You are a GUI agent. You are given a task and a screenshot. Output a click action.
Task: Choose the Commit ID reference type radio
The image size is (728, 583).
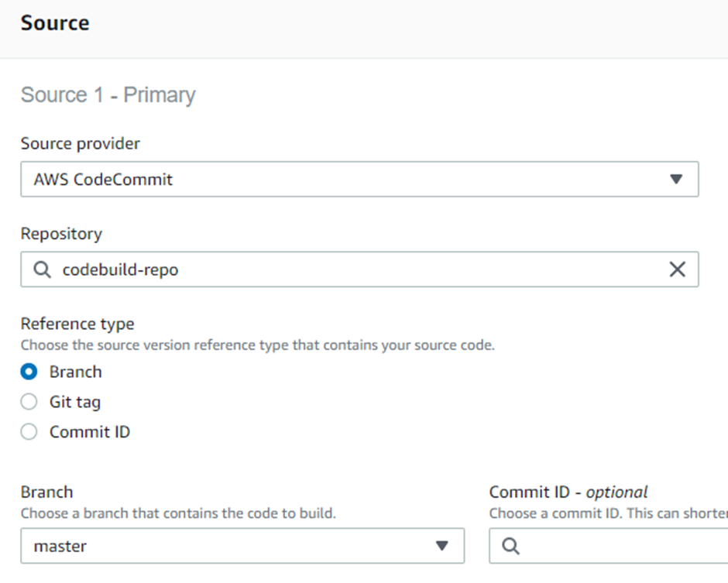coord(29,432)
